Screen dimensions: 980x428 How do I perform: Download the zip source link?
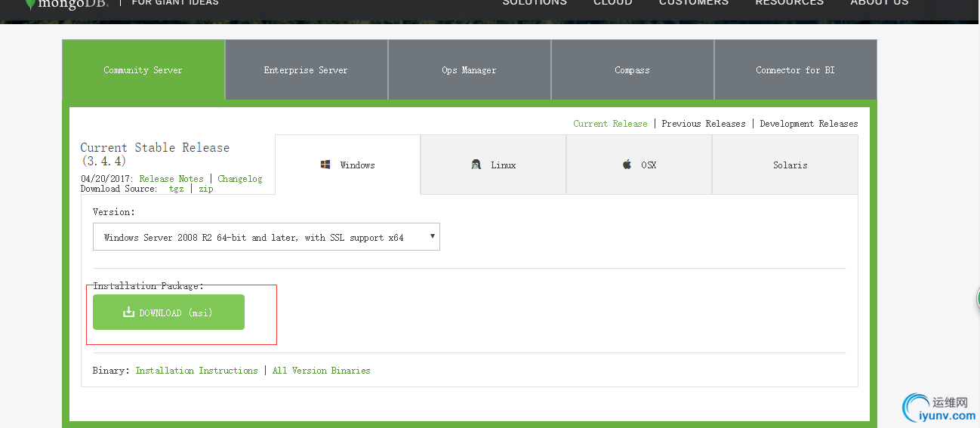point(206,189)
